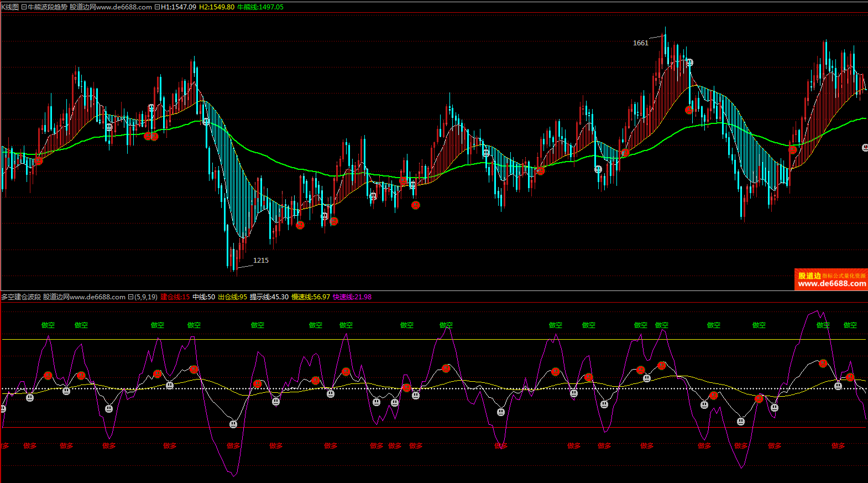The height and width of the screenshot is (483, 868).
Task: Expand the box icon before 牛熊波段趋势
Action: (x=24, y=7)
